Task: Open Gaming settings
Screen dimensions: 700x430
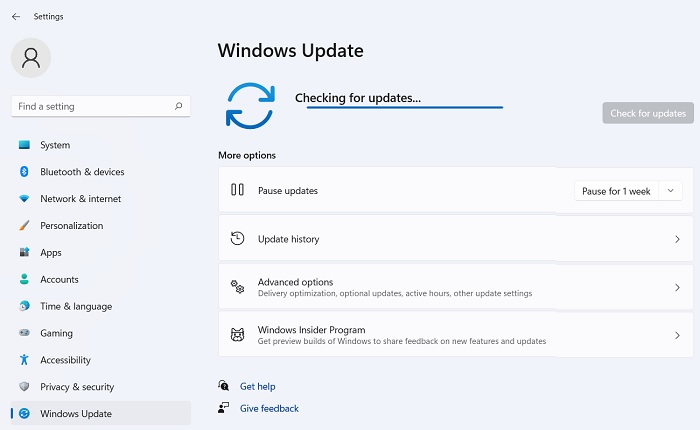Action: [101, 333]
